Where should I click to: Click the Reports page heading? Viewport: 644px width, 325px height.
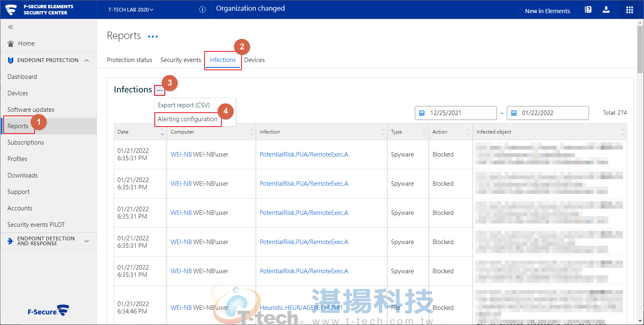tap(124, 36)
